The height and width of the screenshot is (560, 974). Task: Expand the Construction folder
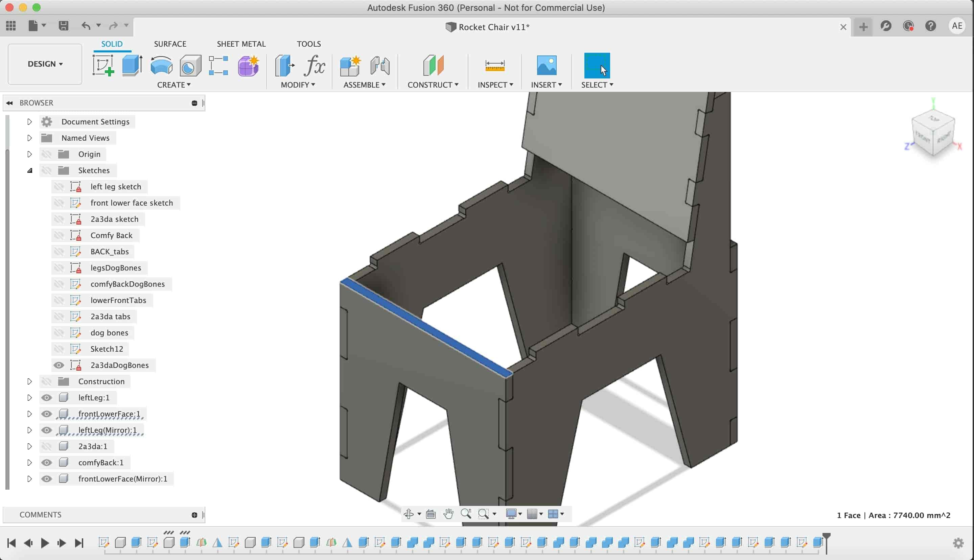(29, 381)
